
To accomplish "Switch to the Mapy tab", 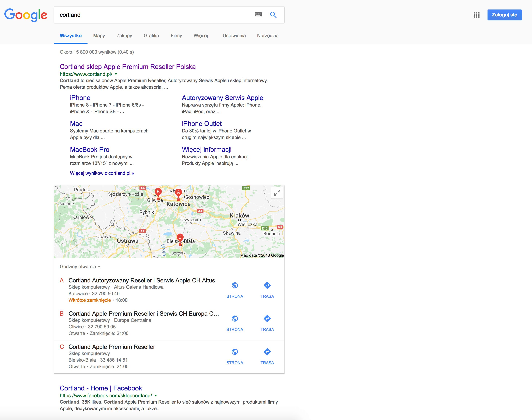I will 99,36.
